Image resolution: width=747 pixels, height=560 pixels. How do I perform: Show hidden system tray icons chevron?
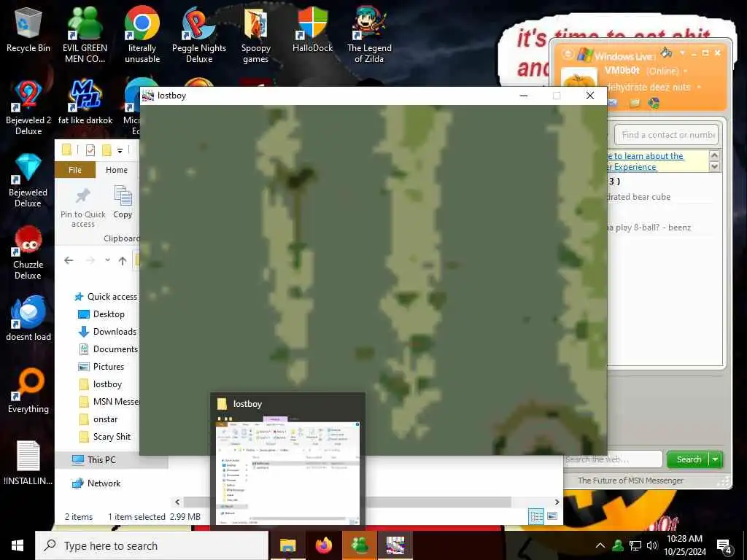click(x=600, y=545)
